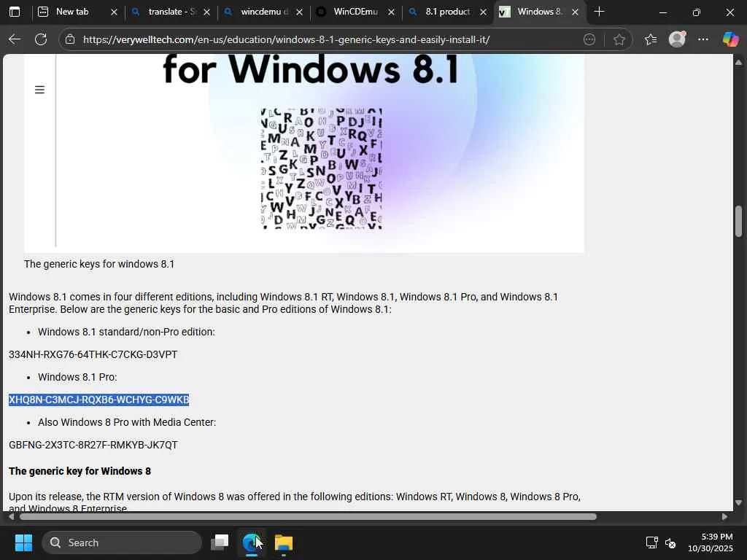Close the WinCDEmu tab

tap(391, 12)
